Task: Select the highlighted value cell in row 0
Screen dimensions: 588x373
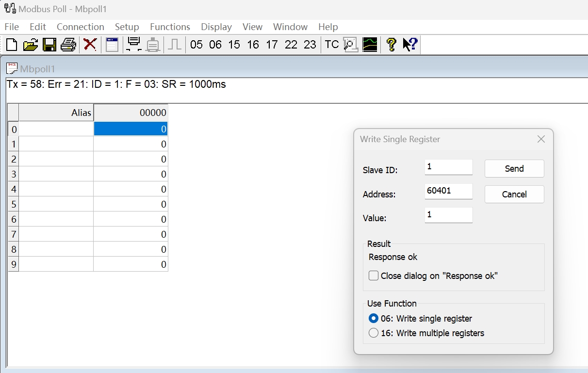Action: [131, 129]
